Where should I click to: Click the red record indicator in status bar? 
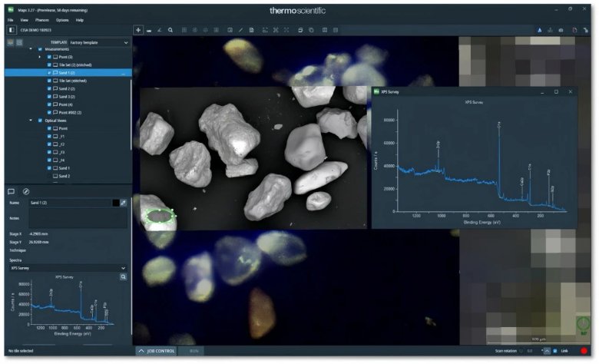584,351
